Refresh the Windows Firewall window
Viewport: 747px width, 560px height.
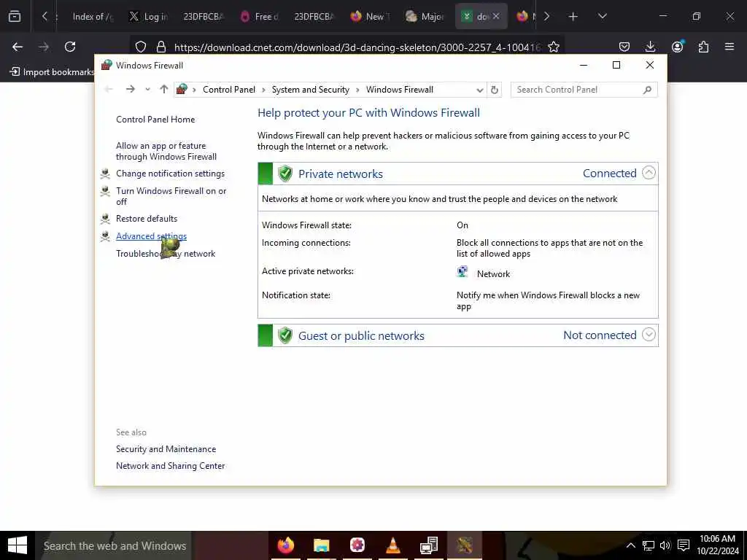pos(495,90)
